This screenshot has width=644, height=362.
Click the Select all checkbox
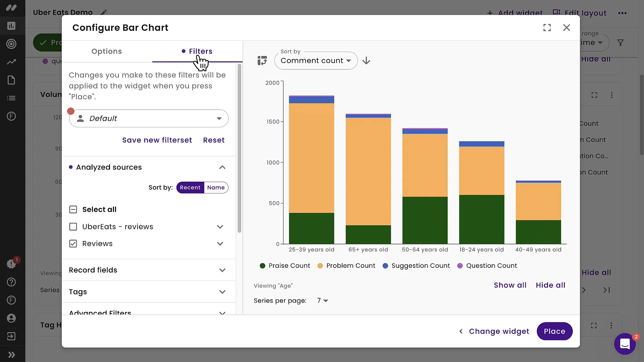pos(73,209)
